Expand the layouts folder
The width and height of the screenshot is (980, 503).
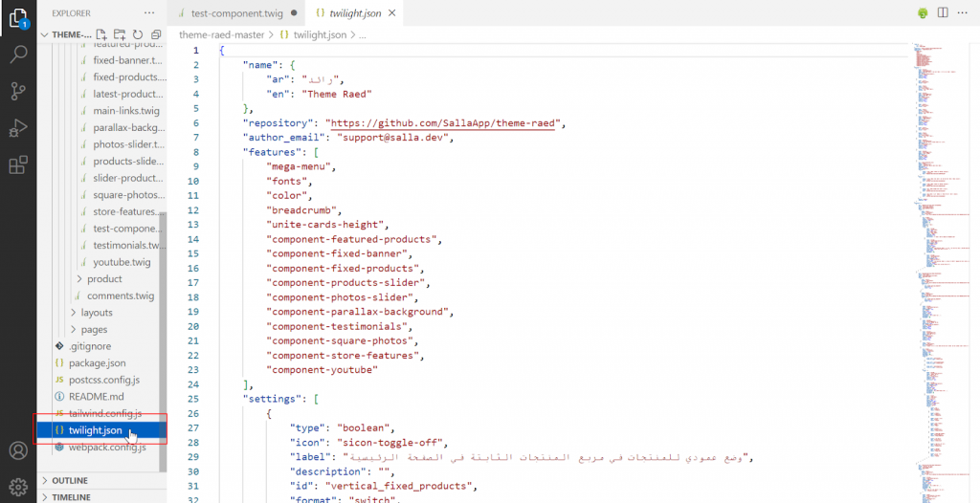tap(97, 313)
